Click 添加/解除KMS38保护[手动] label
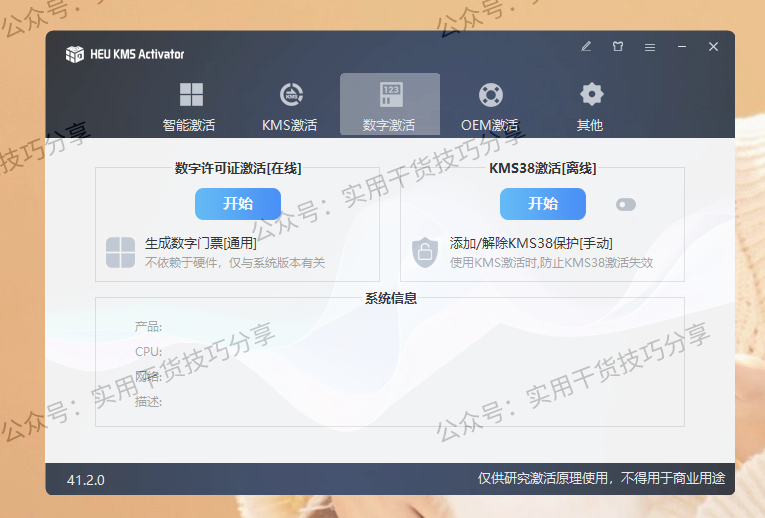This screenshot has height=518, width=765. click(x=531, y=243)
